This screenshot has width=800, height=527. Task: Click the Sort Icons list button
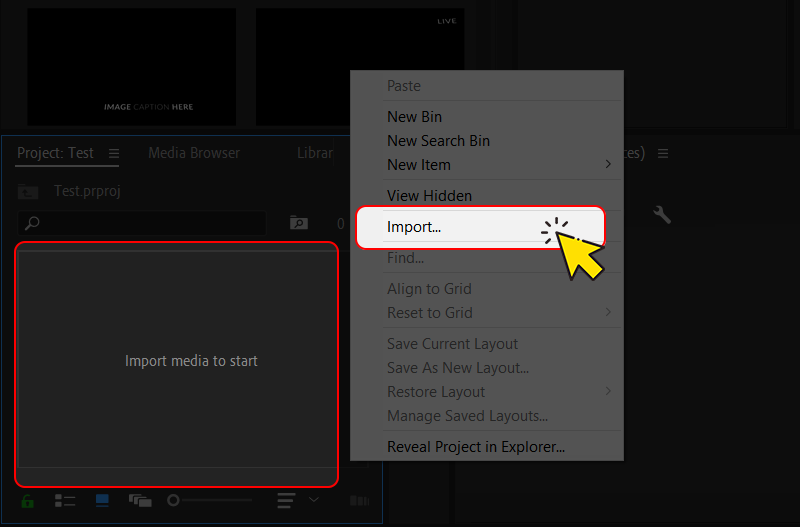[287, 500]
